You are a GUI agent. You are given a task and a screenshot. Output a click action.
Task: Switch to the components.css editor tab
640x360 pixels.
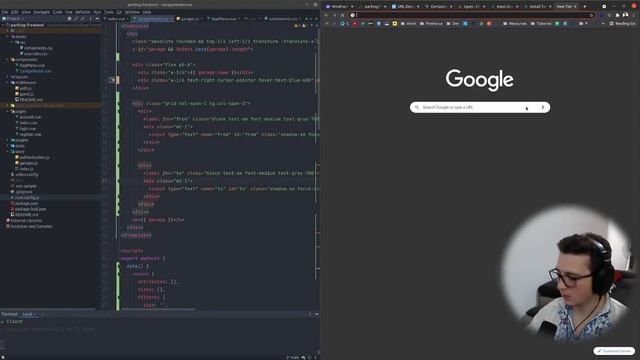pyautogui.click(x=282, y=19)
